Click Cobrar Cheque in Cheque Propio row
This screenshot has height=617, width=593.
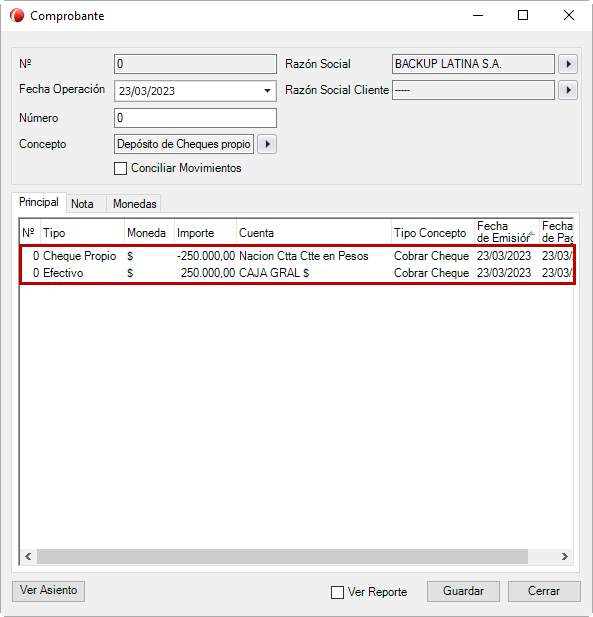(431, 256)
